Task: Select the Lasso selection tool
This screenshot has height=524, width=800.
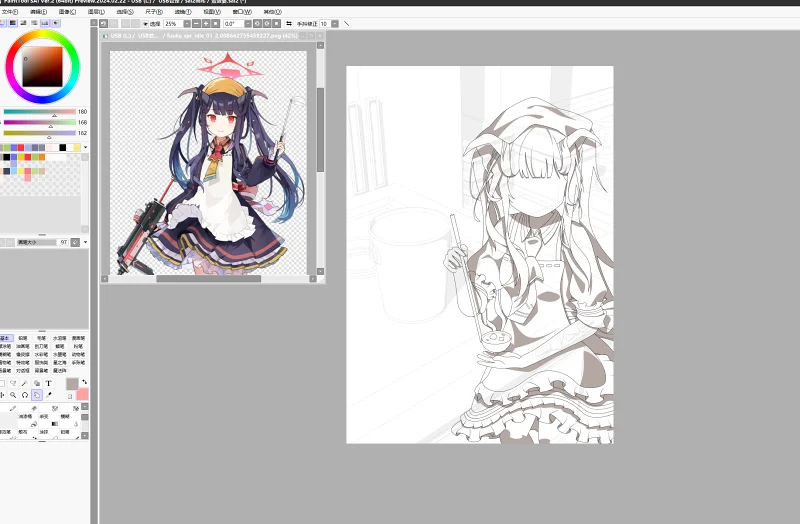Action: 13,383
